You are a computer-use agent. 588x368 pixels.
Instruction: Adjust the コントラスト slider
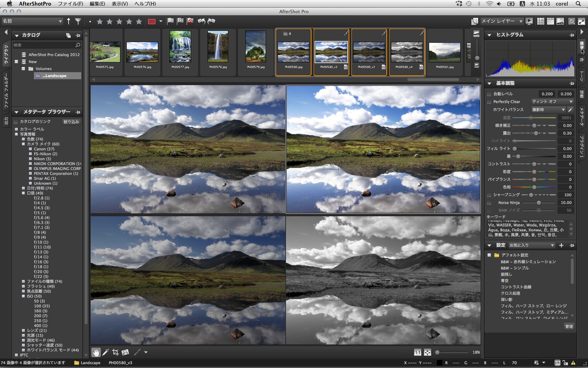coord(534,164)
